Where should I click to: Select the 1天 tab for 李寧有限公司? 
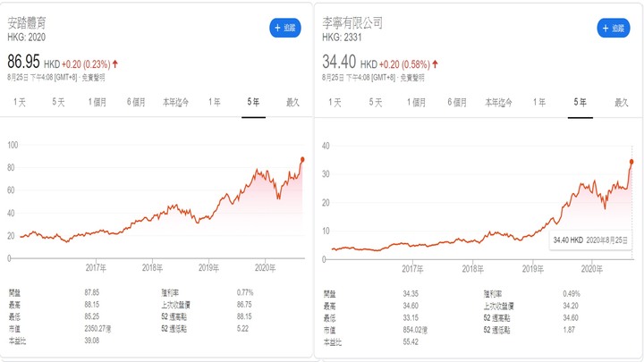pyautogui.click(x=335, y=103)
